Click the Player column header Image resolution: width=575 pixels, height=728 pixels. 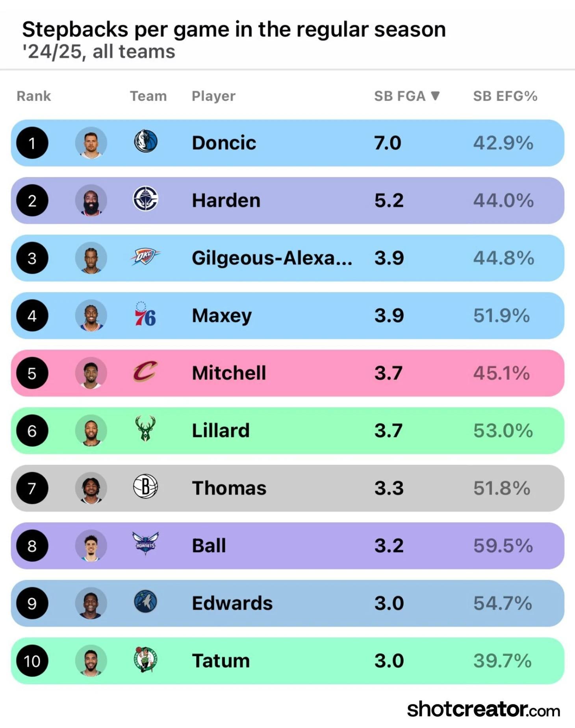[213, 96]
